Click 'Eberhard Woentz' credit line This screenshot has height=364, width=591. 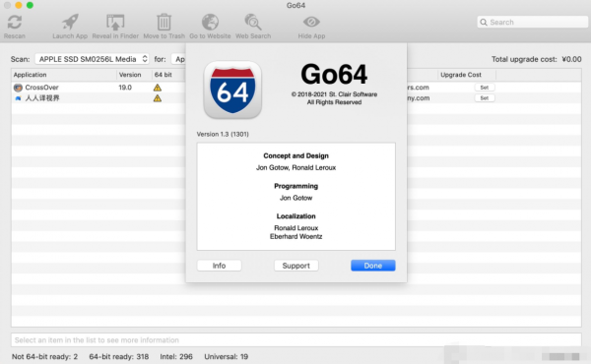pyautogui.click(x=295, y=236)
